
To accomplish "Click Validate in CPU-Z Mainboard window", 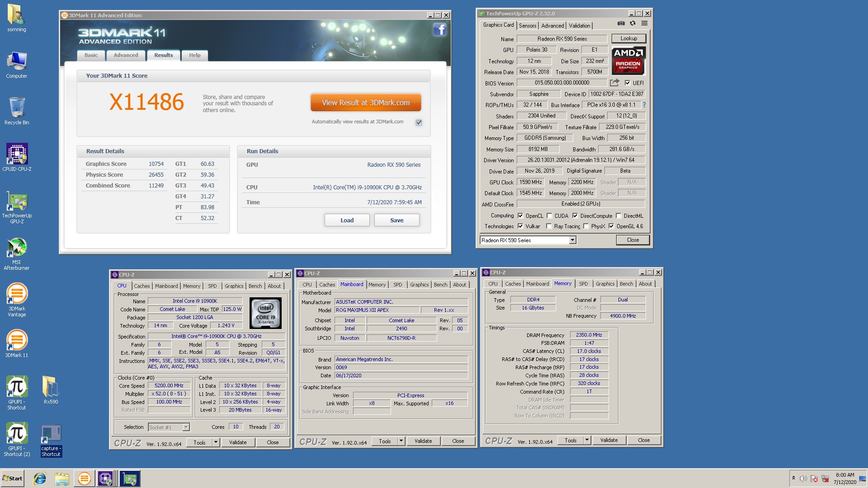I will click(x=423, y=441).
